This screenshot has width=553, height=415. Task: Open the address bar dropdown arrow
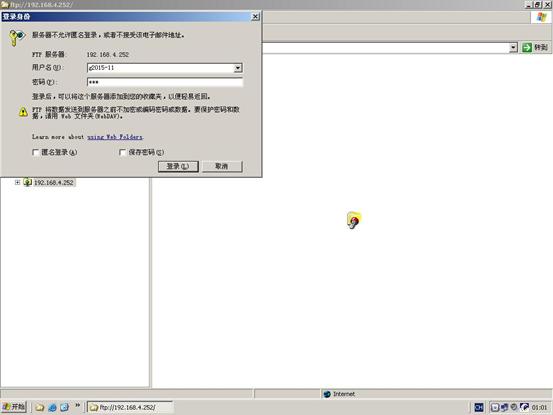[x=513, y=47]
